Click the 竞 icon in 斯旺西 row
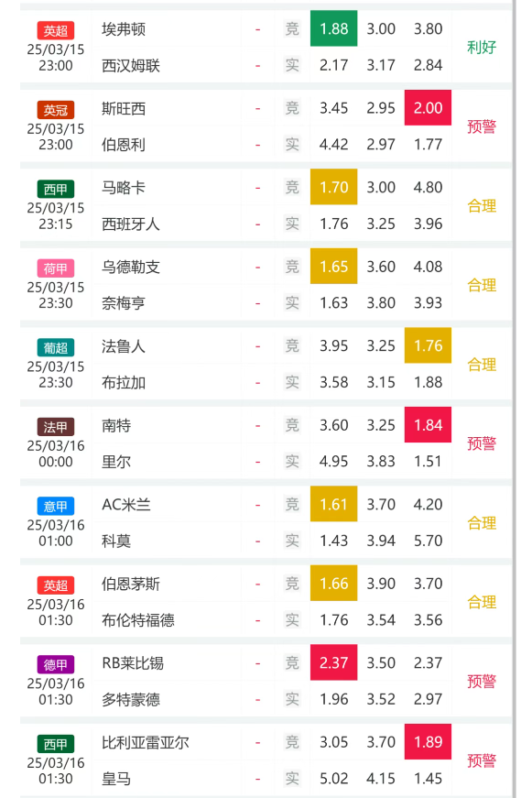532x798 pixels. (292, 108)
